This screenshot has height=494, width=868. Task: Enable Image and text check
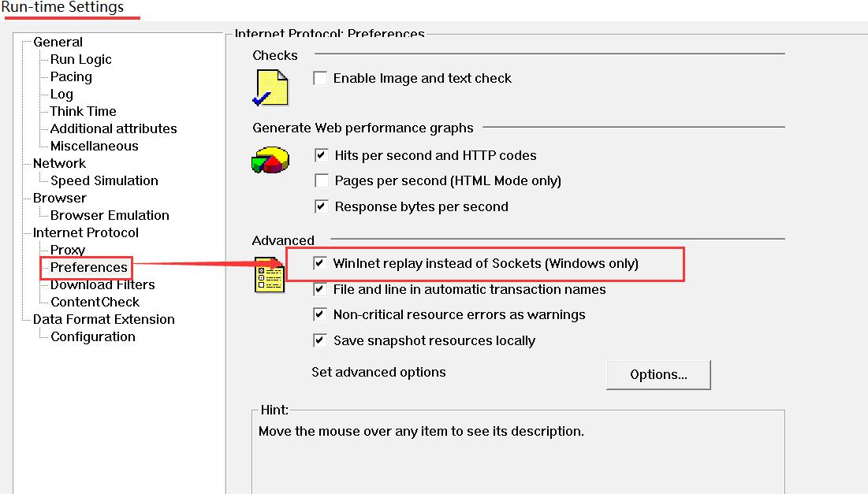(x=320, y=78)
